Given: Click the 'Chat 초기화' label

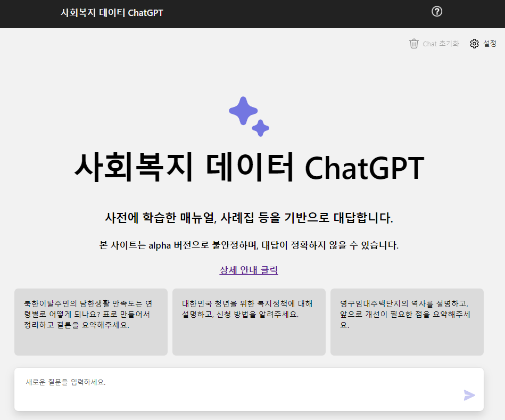Looking at the screenshot, I should click(441, 44).
